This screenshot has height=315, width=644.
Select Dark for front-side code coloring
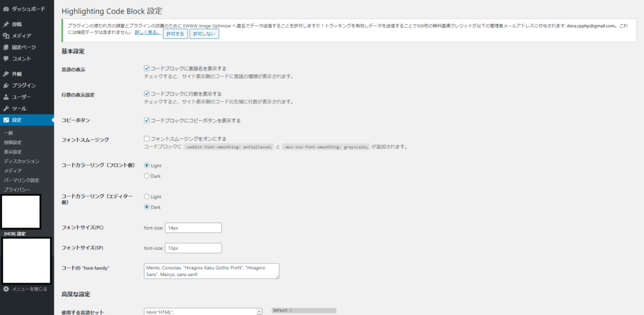(147, 176)
